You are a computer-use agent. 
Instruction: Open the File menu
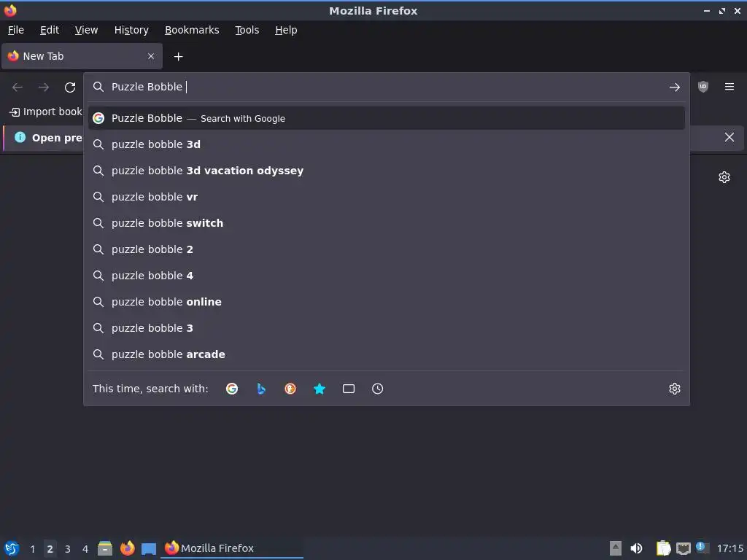pyautogui.click(x=16, y=30)
